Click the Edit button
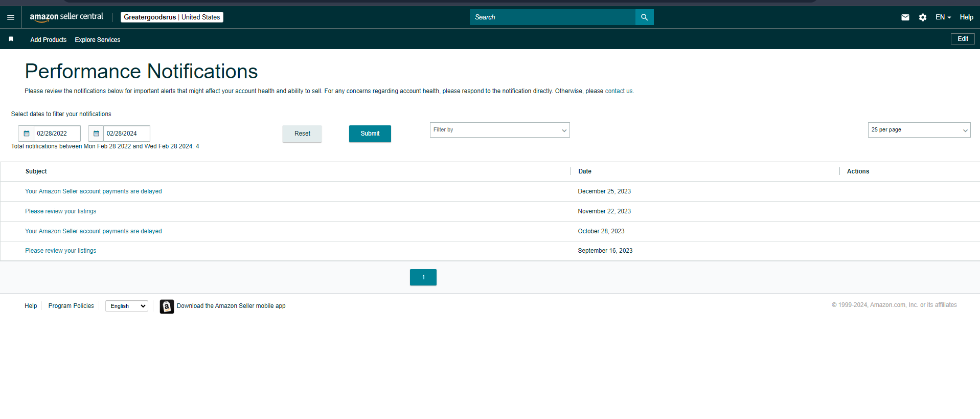The width and height of the screenshot is (980, 419). click(963, 39)
